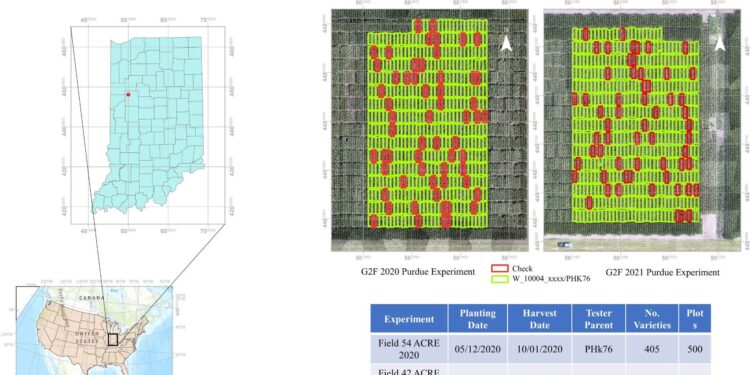Viewport: 750px width, 375px height.
Task: Click the "Check" legend label
Action: (x=522, y=269)
